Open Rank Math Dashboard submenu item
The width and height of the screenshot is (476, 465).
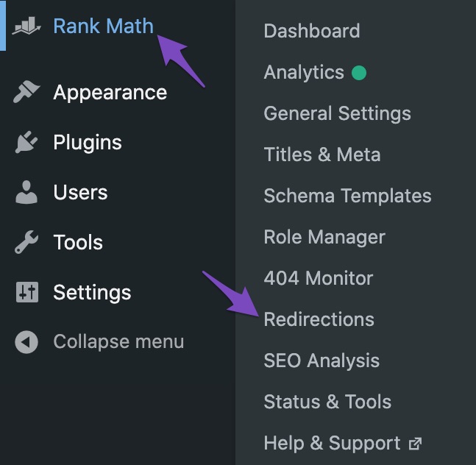coord(311,32)
